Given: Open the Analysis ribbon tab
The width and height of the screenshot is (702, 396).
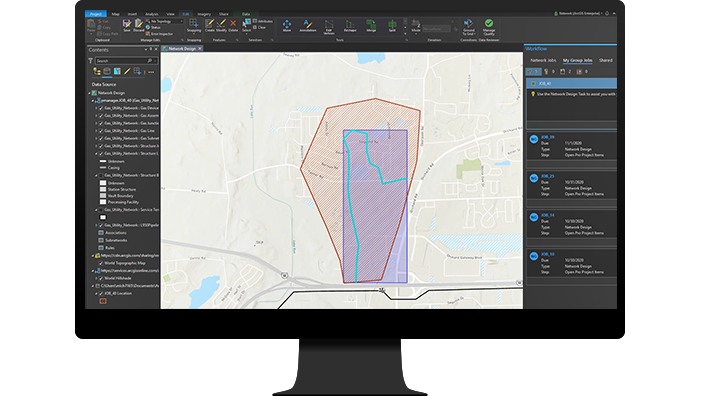Looking at the screenshot, I should click(151, 14).
